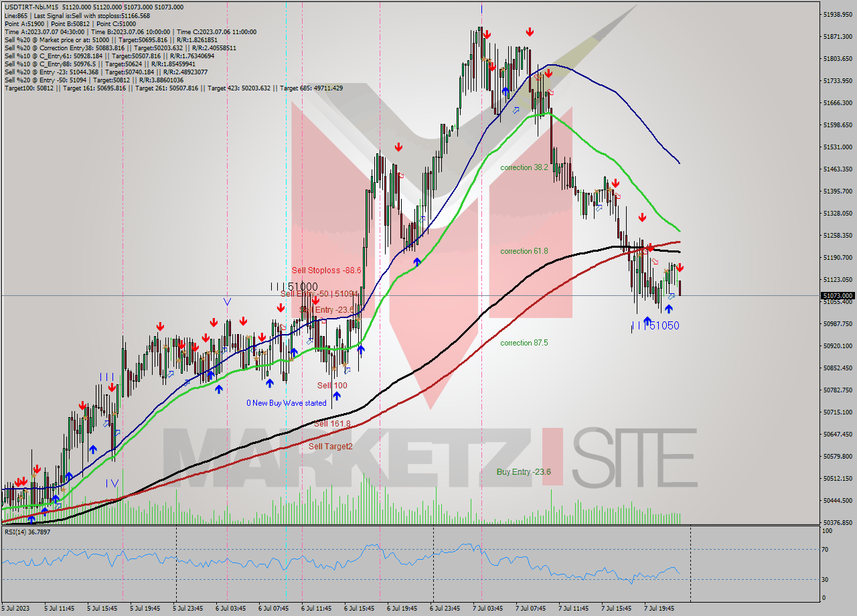Click the 51871.200 price axis label
The image size is (857, 616).
838,36
